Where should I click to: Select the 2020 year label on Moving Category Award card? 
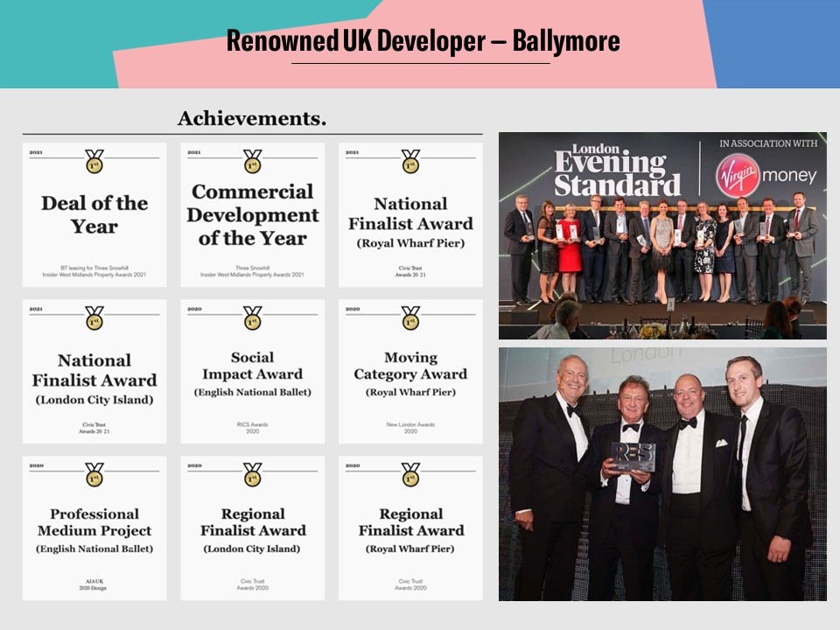pos(353,309)
